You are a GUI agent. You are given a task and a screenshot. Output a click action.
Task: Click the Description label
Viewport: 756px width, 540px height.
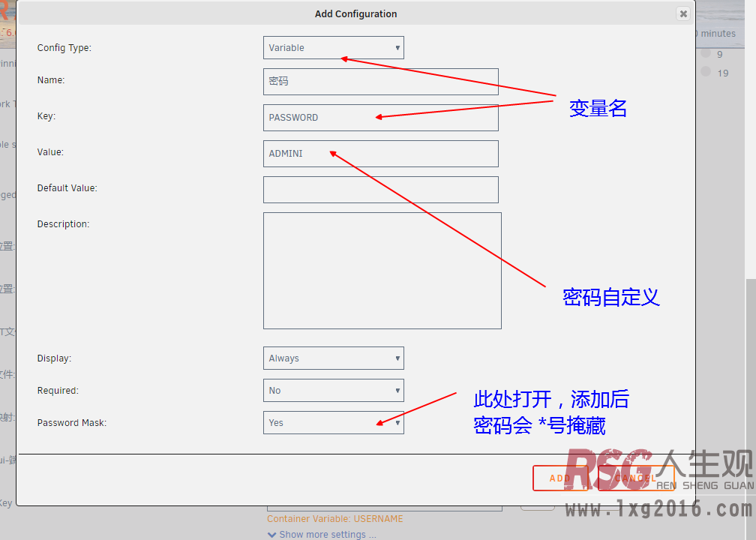63,224
